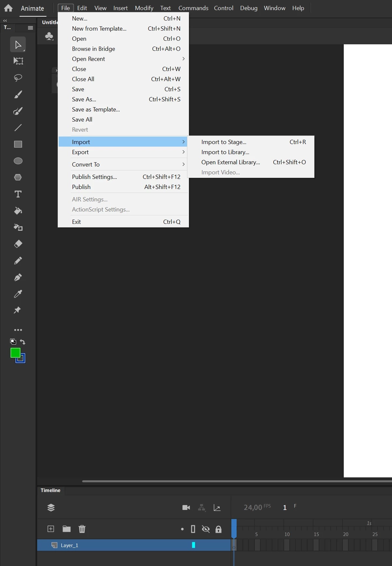Select the Asset Warp pin tool
Viewport: 392px width, 566px height.
click(17, 310)
